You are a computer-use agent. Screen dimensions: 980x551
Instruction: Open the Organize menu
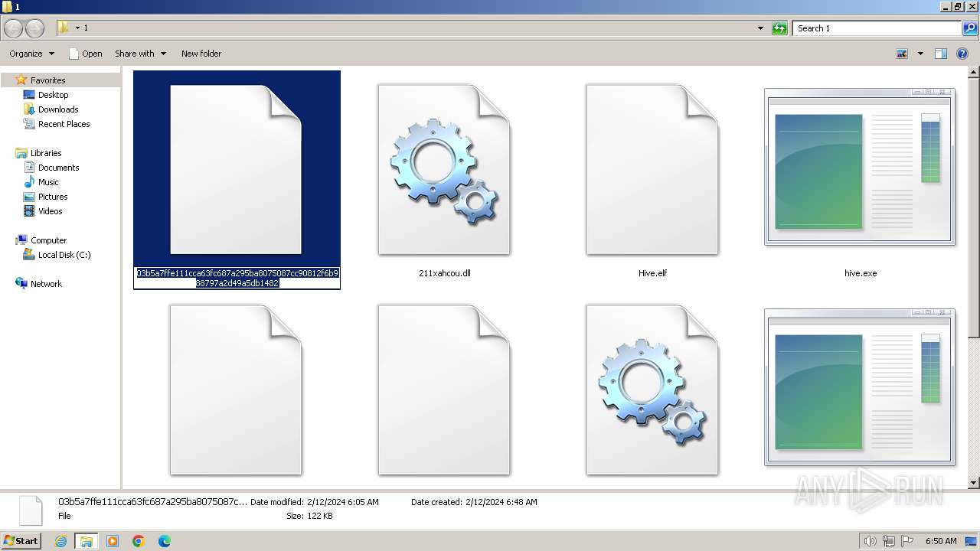click(x=31, y=54)
